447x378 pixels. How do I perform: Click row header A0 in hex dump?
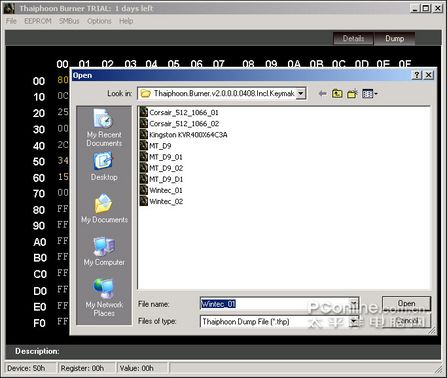[x=39, y=242]
